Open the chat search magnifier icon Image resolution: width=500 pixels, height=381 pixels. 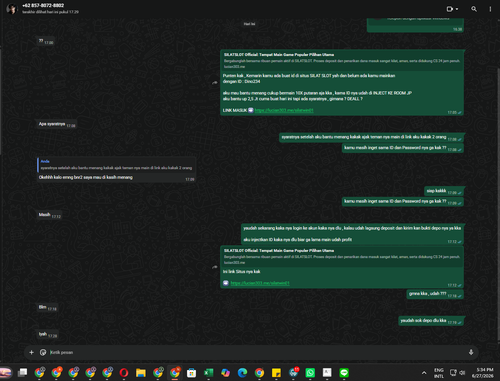(x=474, y=9)
